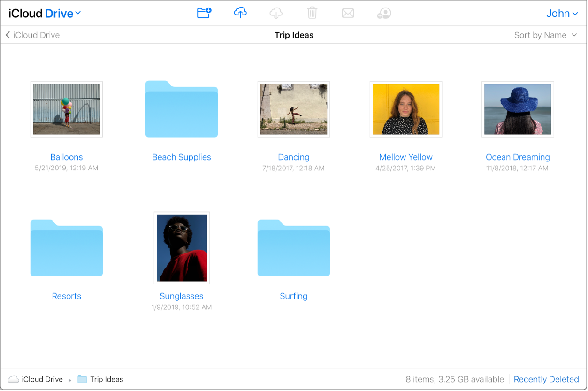588x391 pixels.
Task: Select the Balloons photo thumbnail
Action: click(67, 109)
